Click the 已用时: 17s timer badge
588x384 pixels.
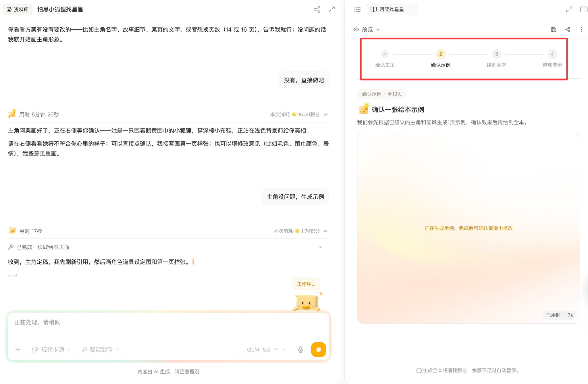pyautogui.click(x=559, y=315)
